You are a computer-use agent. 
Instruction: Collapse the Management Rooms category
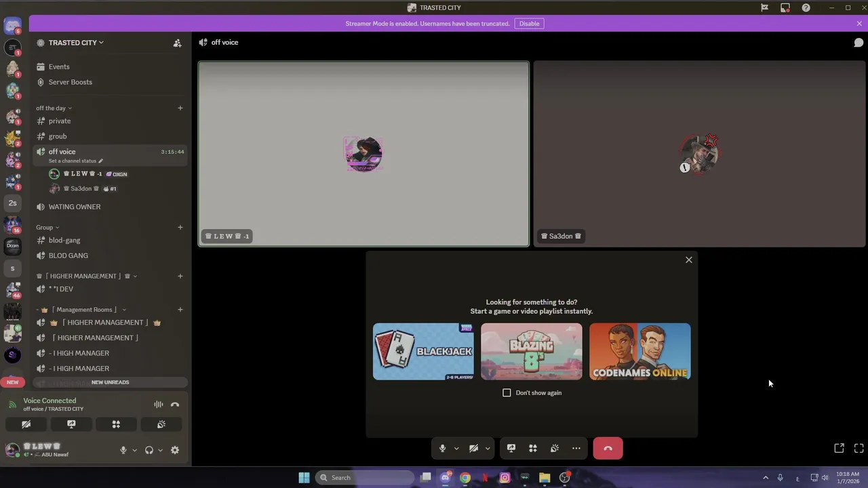(81, 310)
